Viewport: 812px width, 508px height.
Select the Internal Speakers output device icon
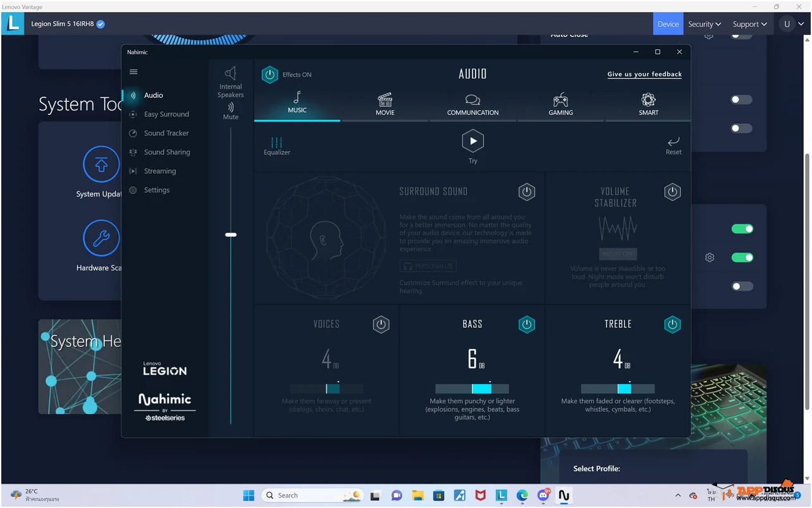tap(231, 73)
